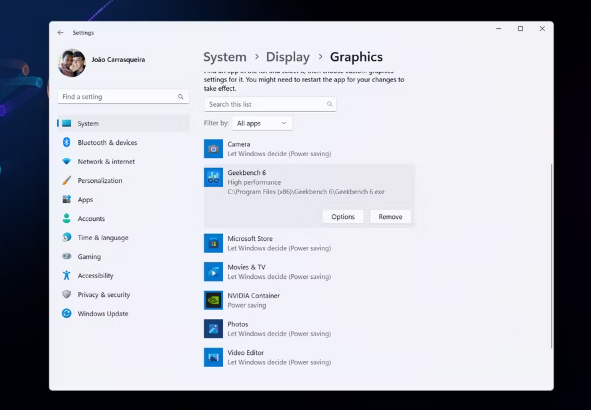Click the Network wifi icon
Viewport: 591px width, 410px height.
click(x=67, y=161)
